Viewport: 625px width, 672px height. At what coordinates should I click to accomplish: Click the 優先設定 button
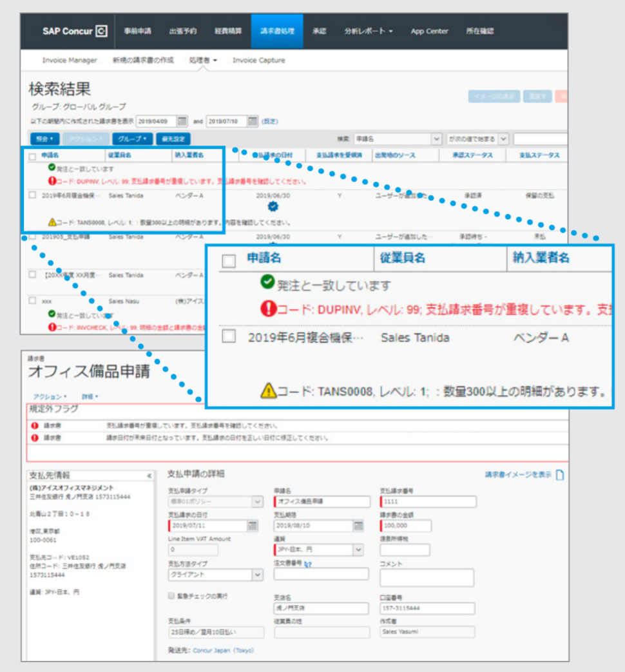pos(173,139)
